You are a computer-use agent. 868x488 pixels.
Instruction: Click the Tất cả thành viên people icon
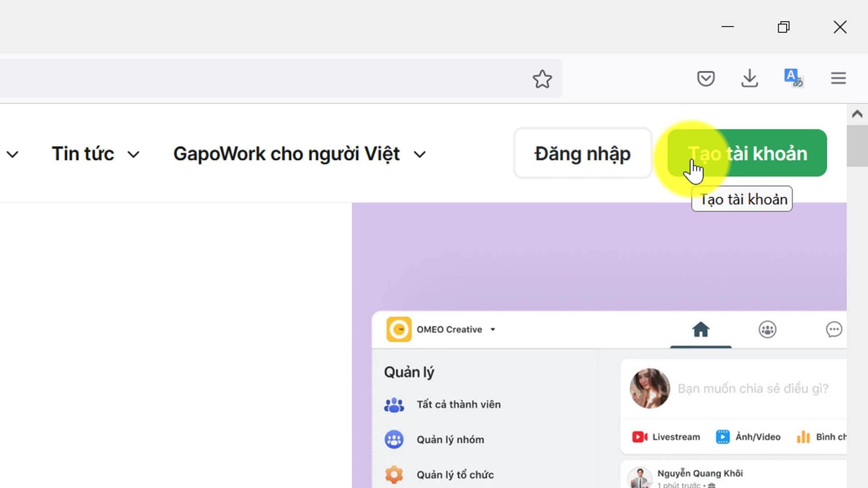394,405
